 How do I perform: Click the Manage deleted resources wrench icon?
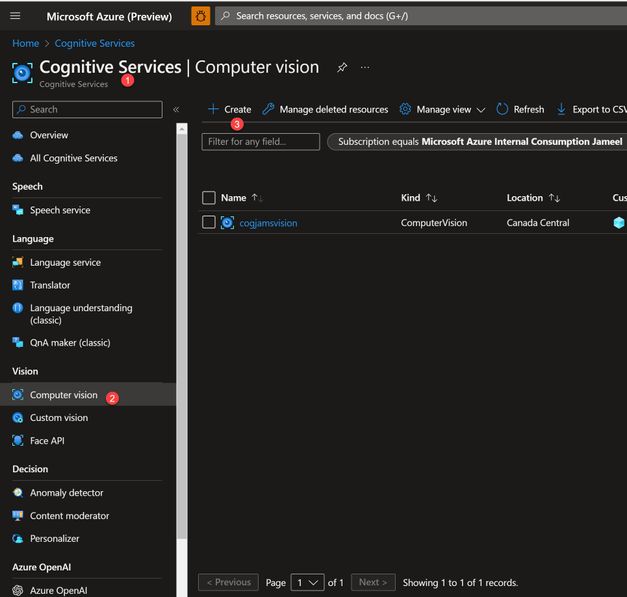tap(268, 109)
